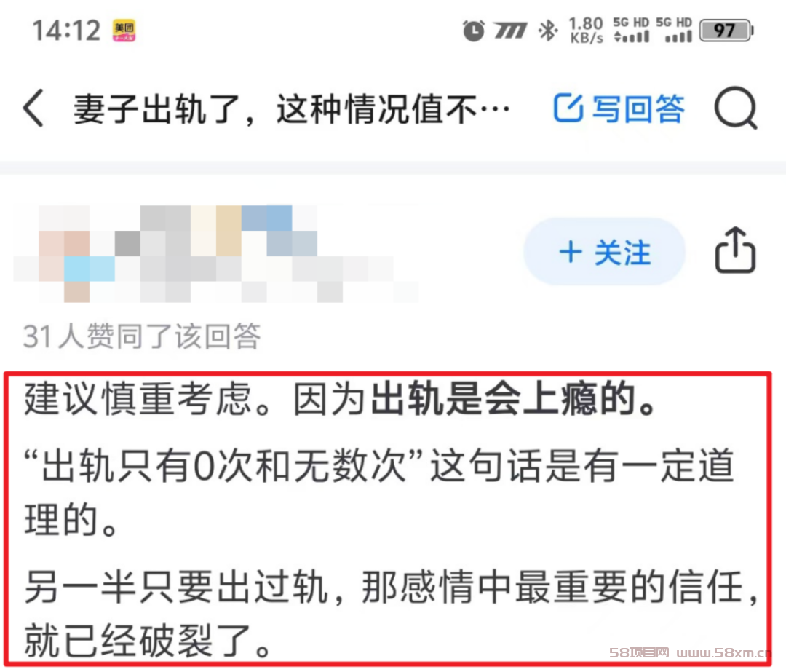
Task: Tap the 写回答 button
Action: coord(619,108)
